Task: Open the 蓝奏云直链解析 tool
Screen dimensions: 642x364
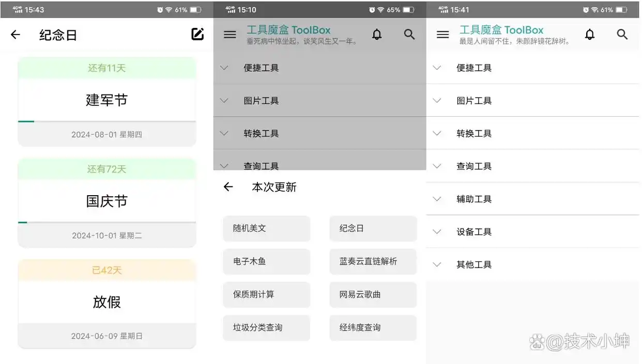Action: (x=373, y=262)
